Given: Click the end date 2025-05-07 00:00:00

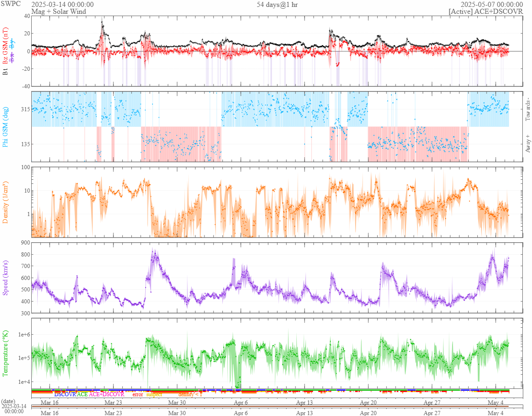Looking at the screenshot, I should tap(492, 5).
